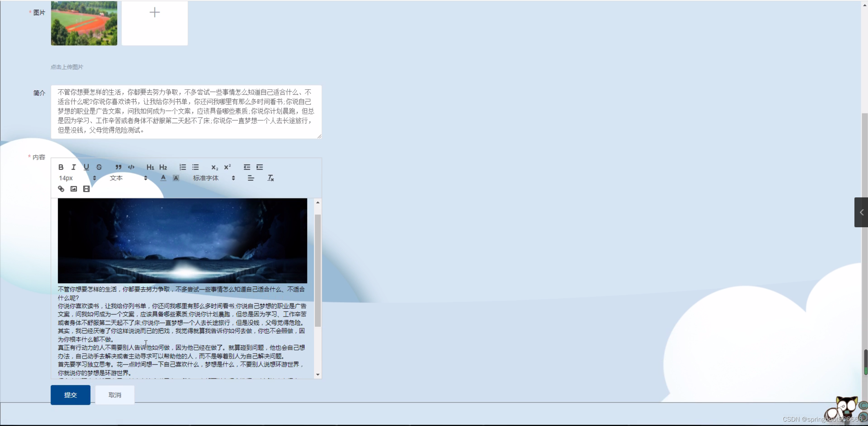This screenshot has height=426, width=868.
Task: Insert a blockquote
Action: click(x=118, y=167)
